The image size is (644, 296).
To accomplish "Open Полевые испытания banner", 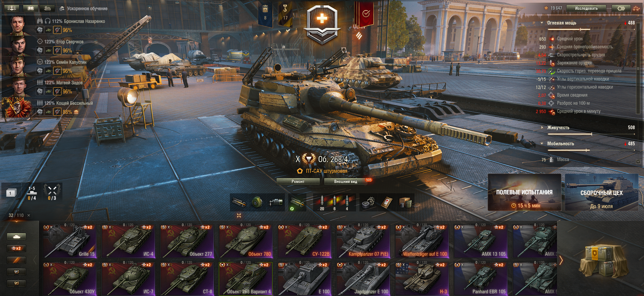I will [x=524, y=192].
